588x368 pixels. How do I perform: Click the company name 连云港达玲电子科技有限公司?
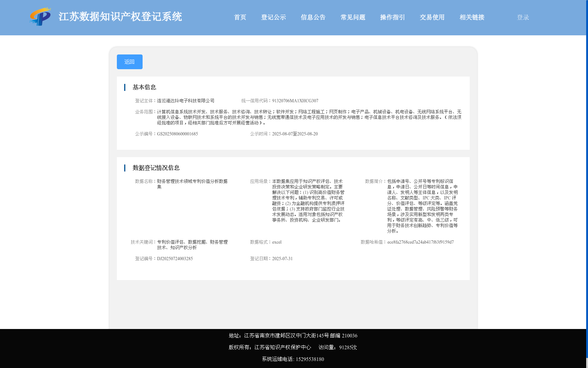(x=186, y=101)
